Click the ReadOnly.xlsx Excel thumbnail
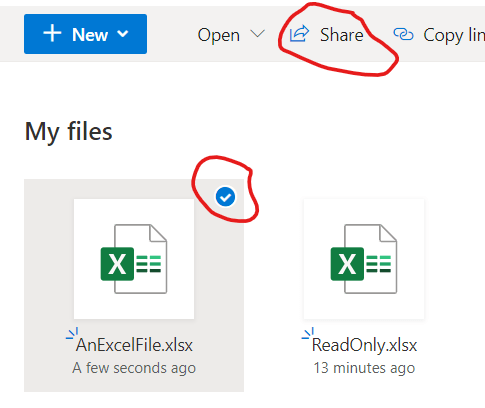This screenshot has height=408, width=485. 364,259
